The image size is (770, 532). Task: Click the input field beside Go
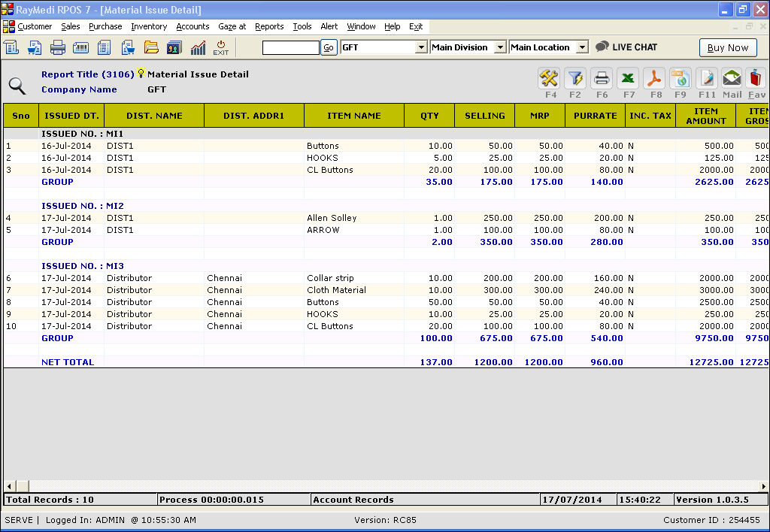coord(290,47)
